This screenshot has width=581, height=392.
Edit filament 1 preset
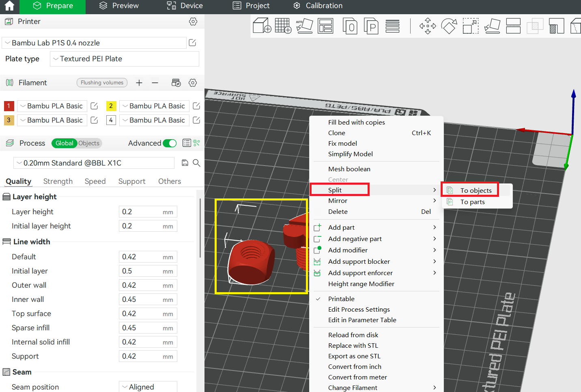(x=94, y=106)
